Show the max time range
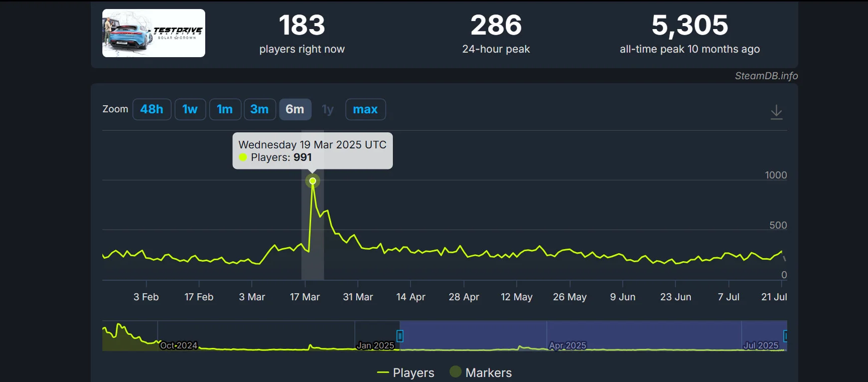This screenshot has height=382, width=868. (365, 109)
